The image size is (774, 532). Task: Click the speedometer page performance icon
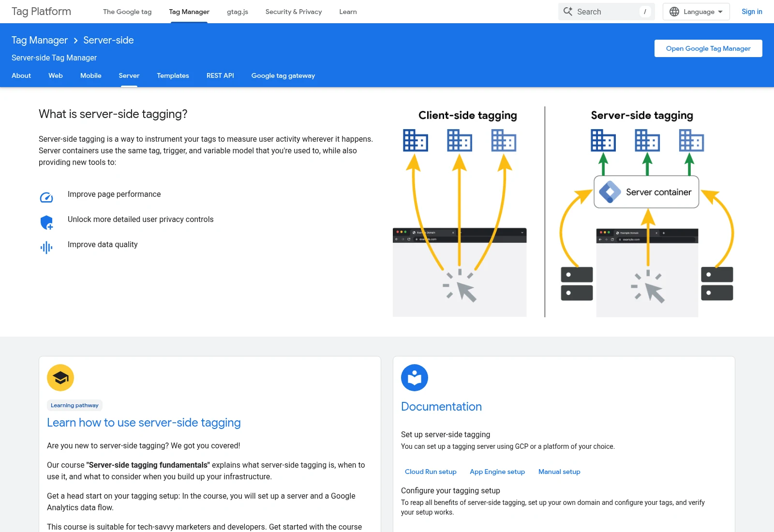click(46, 197)
